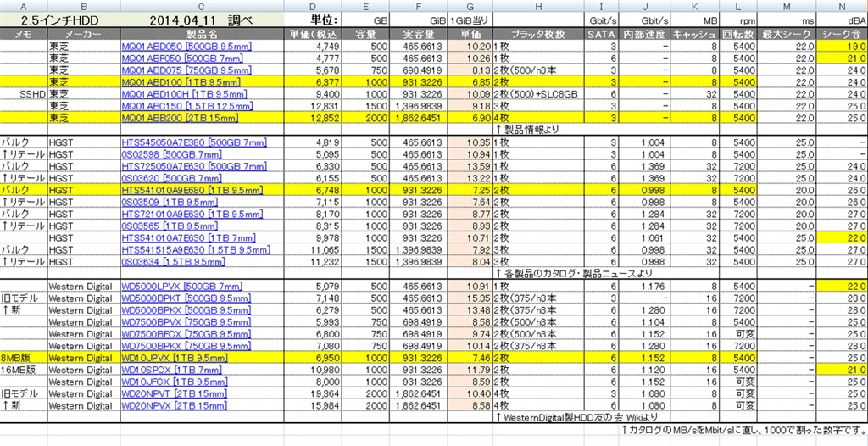Click the 0S03509 [1TB 9.5mm] link
The image size is (868, 446).
170,202
